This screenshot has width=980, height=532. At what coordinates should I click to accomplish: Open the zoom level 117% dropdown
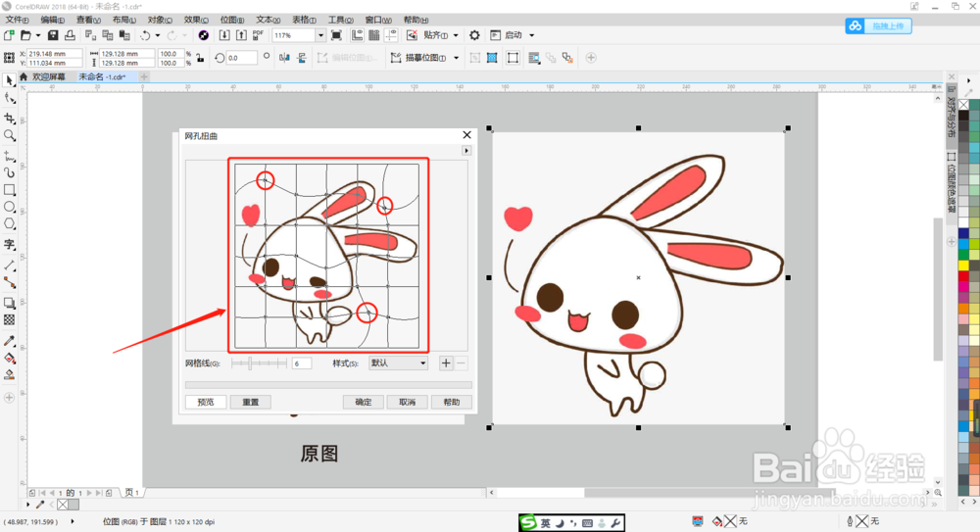pos(320,35)
